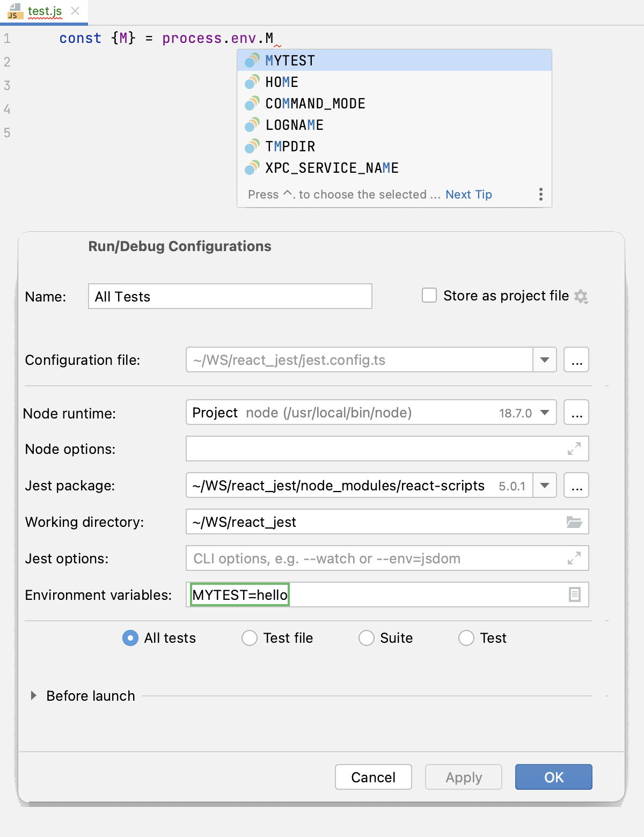644x837 pixels.
Task: Open the Environment variables list editor icon
Action: [575, 594]
